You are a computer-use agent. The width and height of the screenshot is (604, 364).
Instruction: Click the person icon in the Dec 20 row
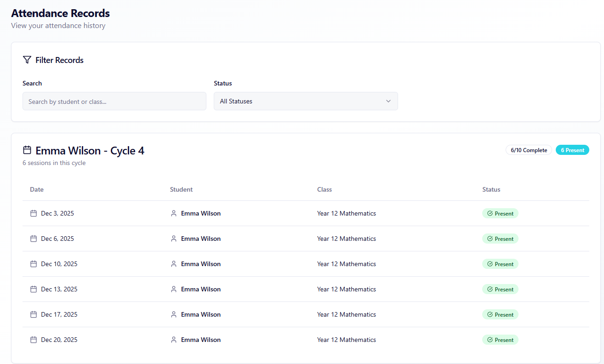point(174,340)
